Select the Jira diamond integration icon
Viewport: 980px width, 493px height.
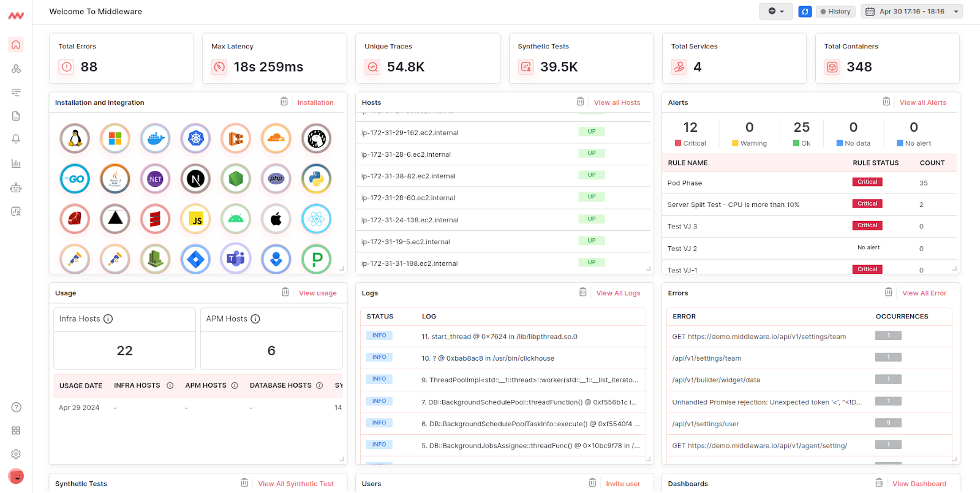195,258
